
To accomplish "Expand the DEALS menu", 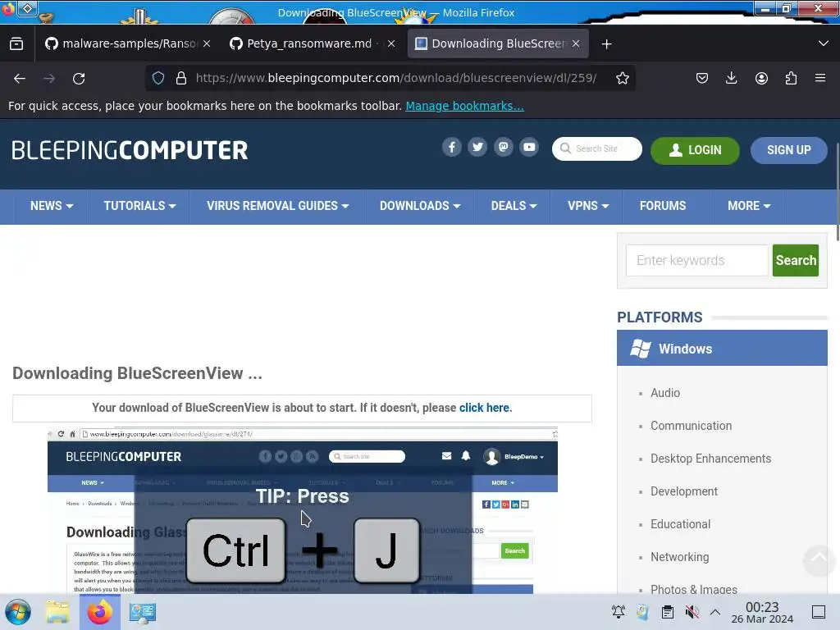I will pos(514,206).
